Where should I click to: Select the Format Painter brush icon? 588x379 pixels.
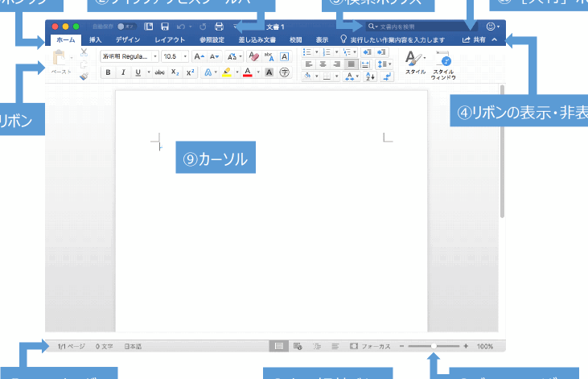[x=84, y=76]
